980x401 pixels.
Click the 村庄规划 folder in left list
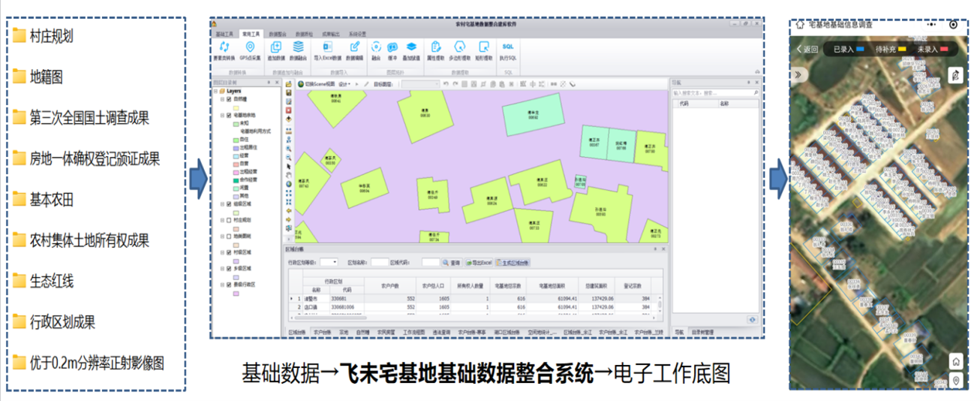pyautogui.click(x=44, y=35)
